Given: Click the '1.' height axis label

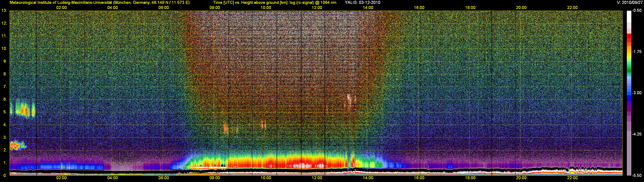Looking at the screenshot, I should click(5, 163).
